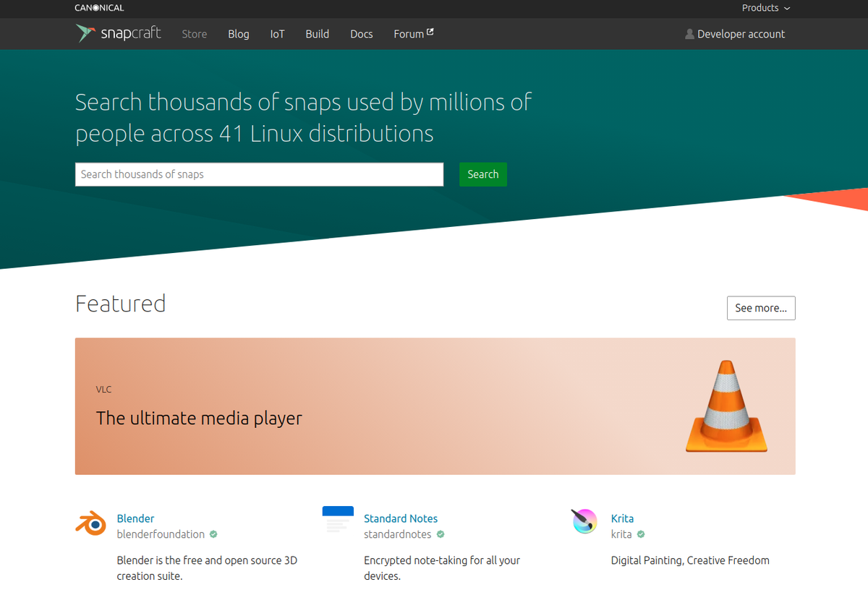
Task: Click the external link icon beside Forum
Action: (430, 33)
